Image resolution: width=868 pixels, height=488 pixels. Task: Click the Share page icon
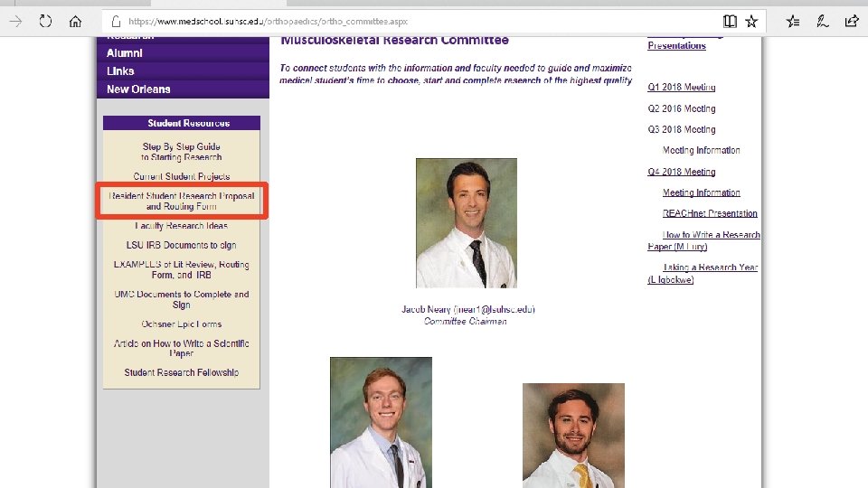[x=852, y=22]
